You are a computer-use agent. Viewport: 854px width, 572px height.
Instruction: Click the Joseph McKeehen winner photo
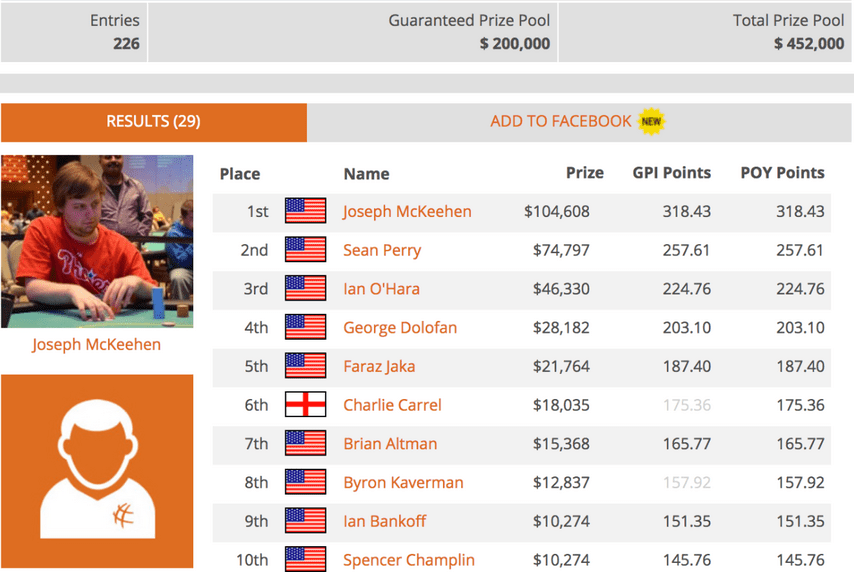click(x=97, y=241)
